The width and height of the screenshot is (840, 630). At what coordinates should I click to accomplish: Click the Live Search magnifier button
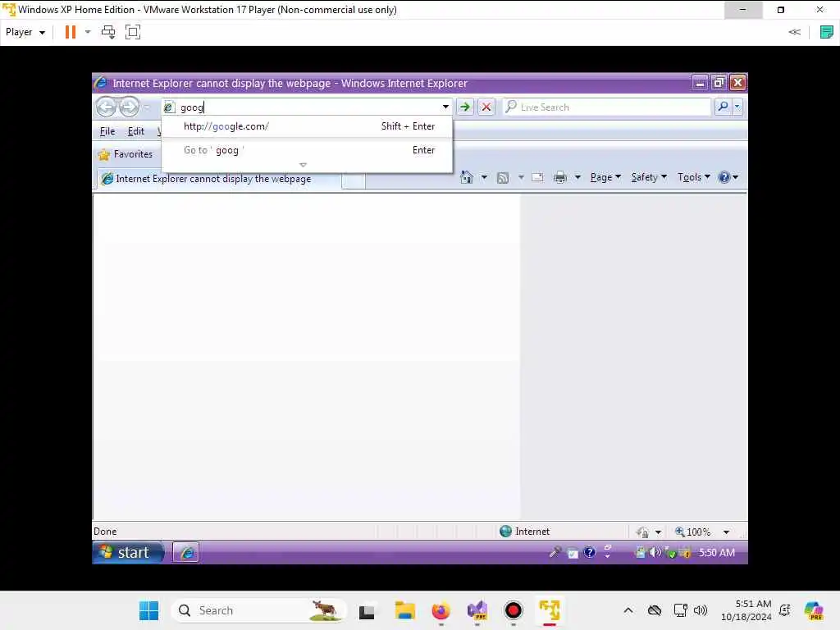coord(723,107)
